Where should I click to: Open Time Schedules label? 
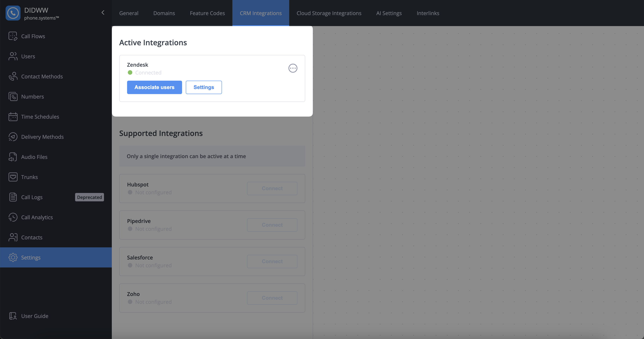click(x=40, y=117)
